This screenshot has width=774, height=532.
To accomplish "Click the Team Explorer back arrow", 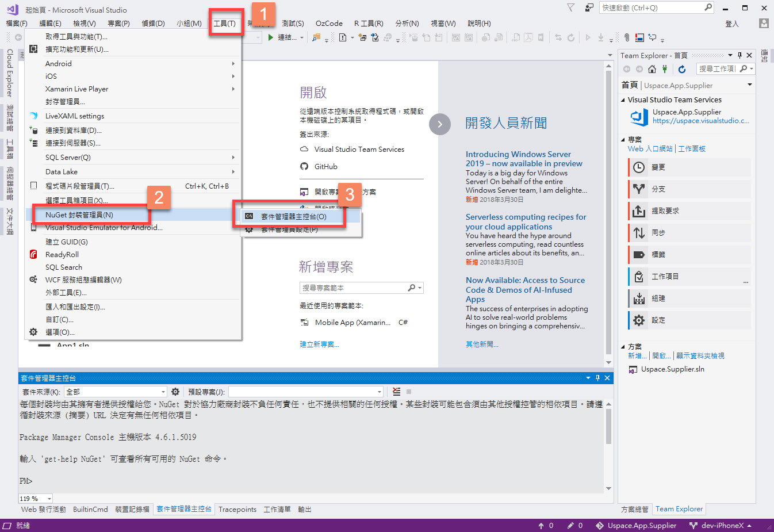I will (627, 69).
